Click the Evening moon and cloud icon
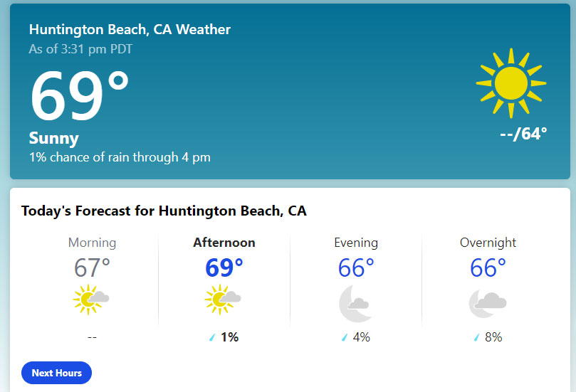576x392 pixels. click(x=355, y=304)
